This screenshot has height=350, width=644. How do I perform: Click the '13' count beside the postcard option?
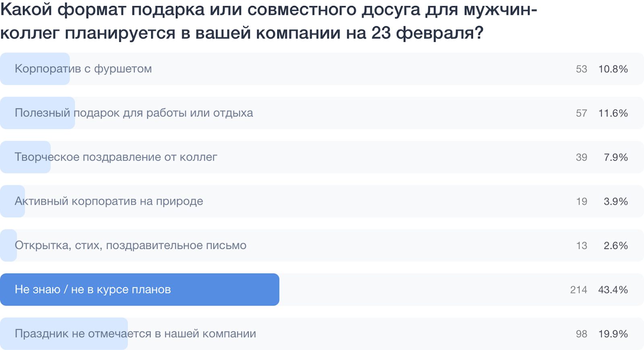click(x=581, y=245)
